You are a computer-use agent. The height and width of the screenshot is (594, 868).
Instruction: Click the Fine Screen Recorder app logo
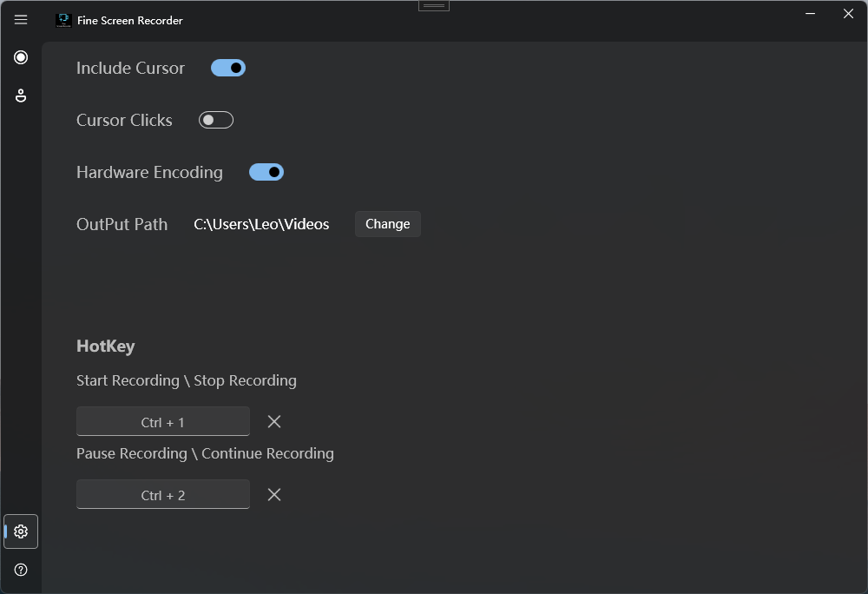(x=63, y=20)
